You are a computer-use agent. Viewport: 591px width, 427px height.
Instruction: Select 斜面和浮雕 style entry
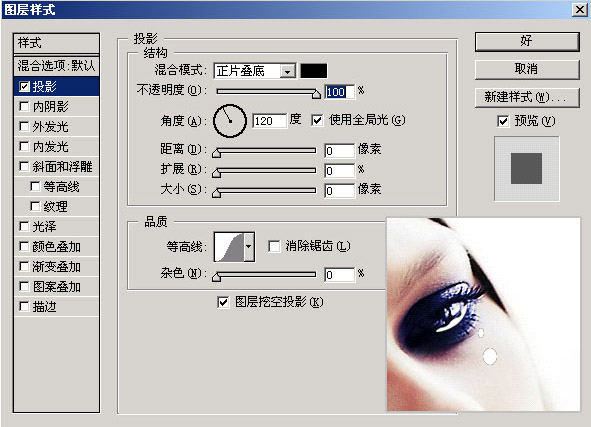57,167
